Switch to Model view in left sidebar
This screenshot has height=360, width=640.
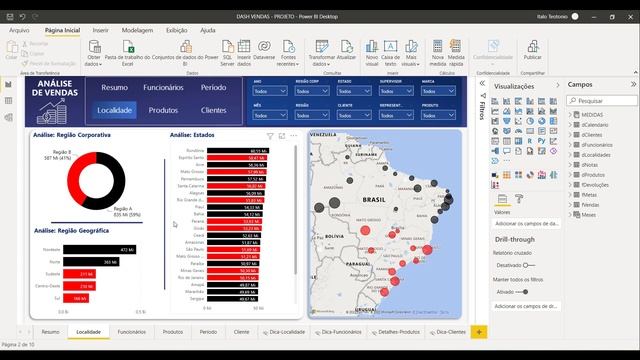(9, 118)
